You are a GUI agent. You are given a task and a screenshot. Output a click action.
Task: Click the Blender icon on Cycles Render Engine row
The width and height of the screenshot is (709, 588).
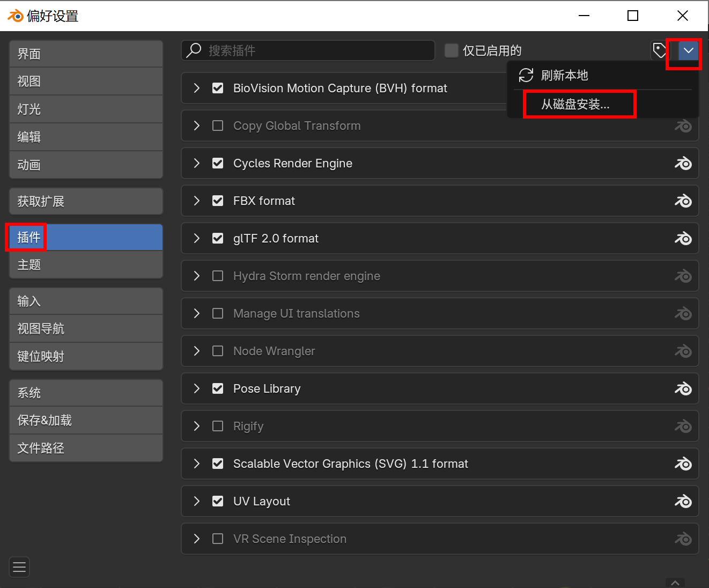click(683, 163)
